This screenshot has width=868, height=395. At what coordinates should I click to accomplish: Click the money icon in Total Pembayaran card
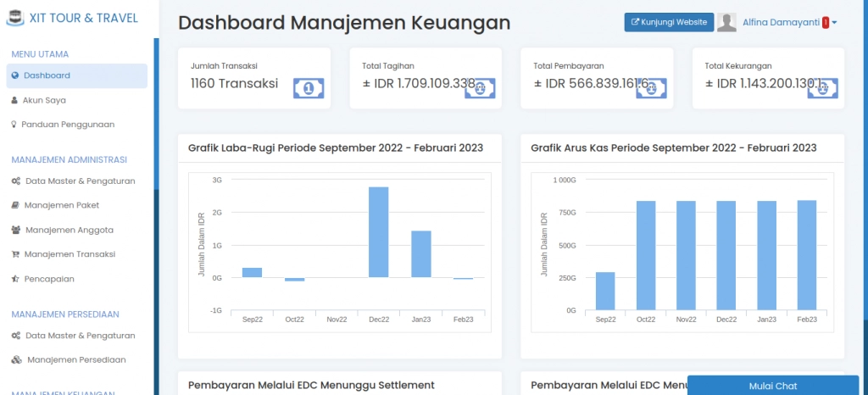pyautogui.click(x=651, y=88)
